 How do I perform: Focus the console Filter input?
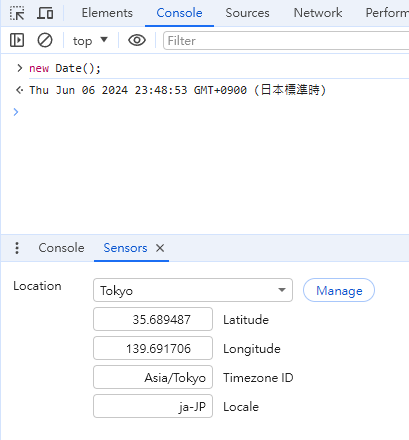click(x=286, y=41)
